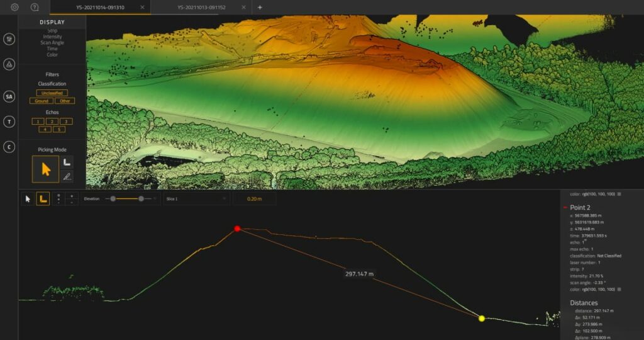Open the help question-mark icon
The width and height of the screenshot is (644, 340).
(35, 7)
